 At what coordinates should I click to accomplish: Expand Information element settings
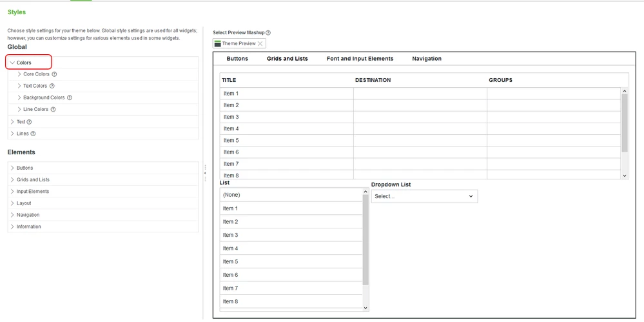click(12, 226)
